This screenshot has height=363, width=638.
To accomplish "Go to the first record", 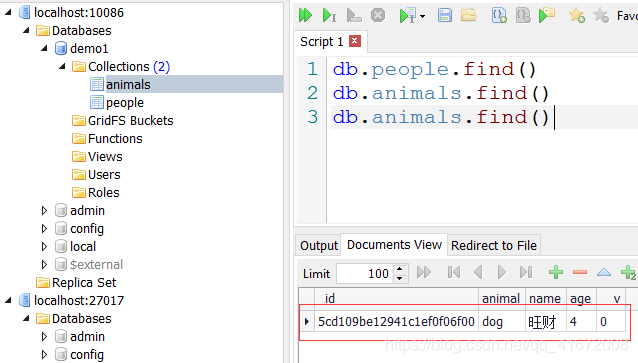I will (454, 272).
